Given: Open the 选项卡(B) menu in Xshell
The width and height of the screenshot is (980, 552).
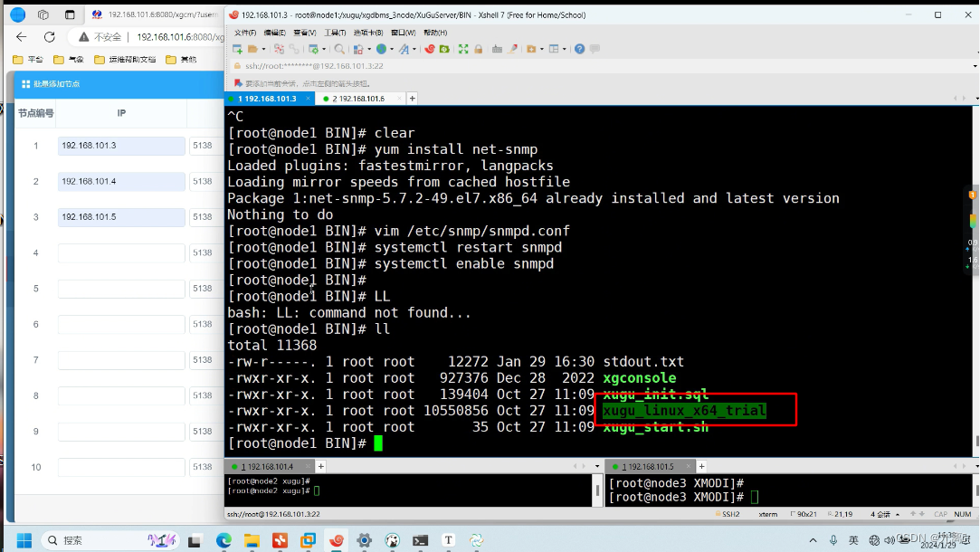Looking at the screenshot, I should (368, 33).
